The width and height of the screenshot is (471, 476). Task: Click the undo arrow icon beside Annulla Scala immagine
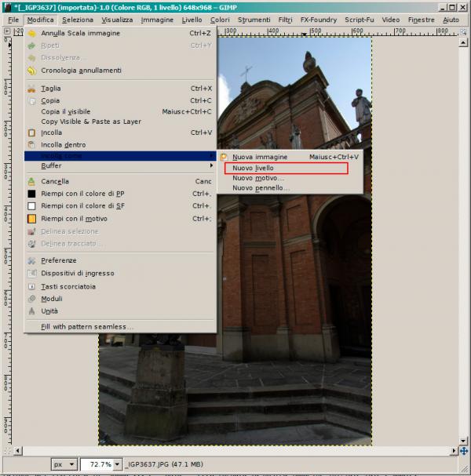(x=31, y=34)
